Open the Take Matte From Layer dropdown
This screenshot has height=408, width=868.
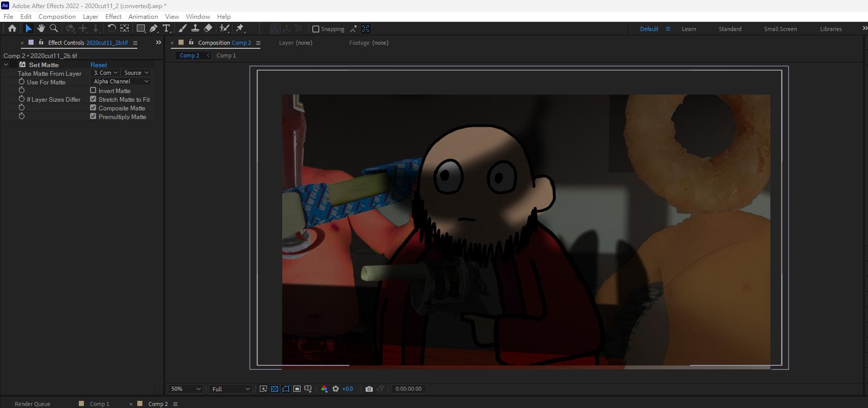click(x=105, y=73)
